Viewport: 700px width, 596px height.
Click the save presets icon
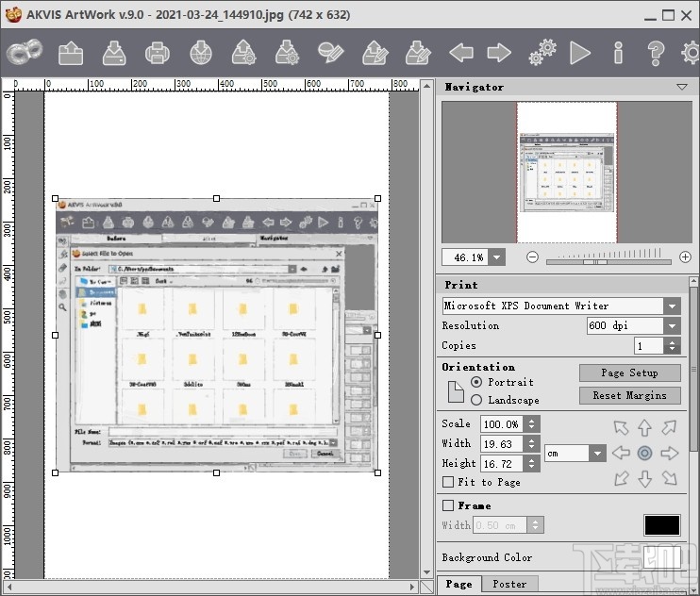click(287, 53)
